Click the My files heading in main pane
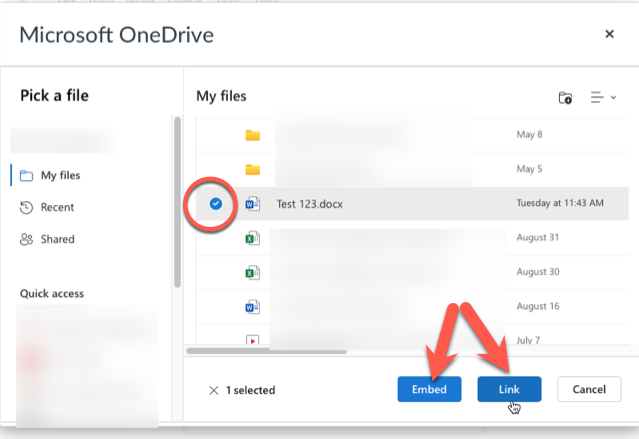This screenshot has height=439, width=639. [x=221, y=96]
